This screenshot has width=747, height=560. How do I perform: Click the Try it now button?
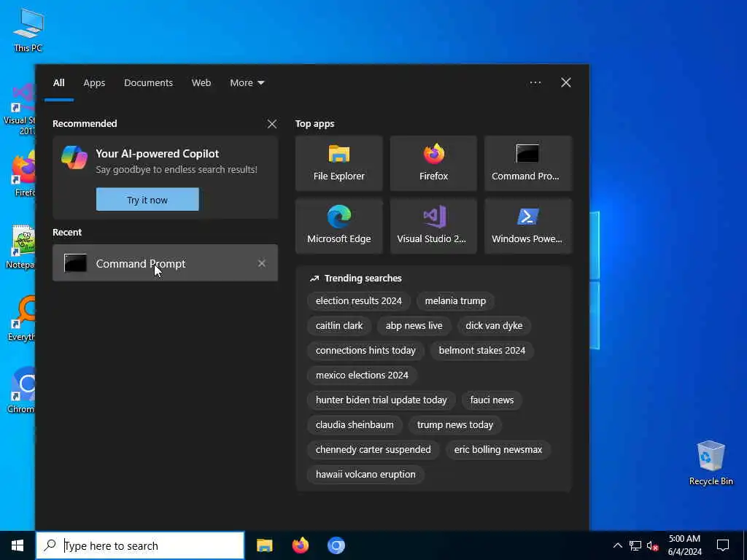(147, 200)
